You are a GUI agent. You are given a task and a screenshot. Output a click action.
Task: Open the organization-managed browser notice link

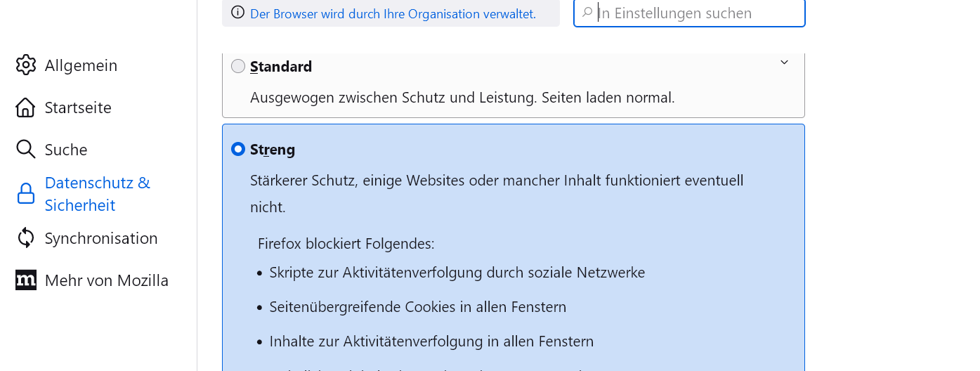pos(393,13)
